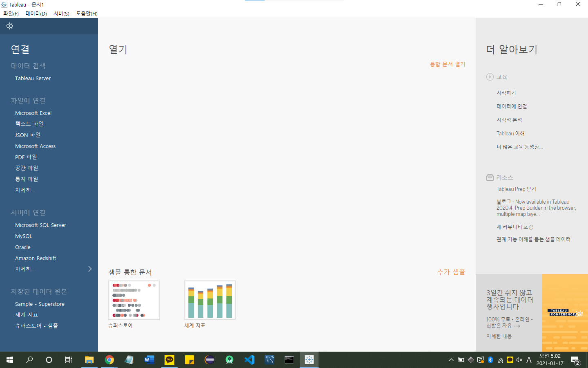Open 파일(F) menu
This screenshot has width=588, height=368.
[11, 13]
